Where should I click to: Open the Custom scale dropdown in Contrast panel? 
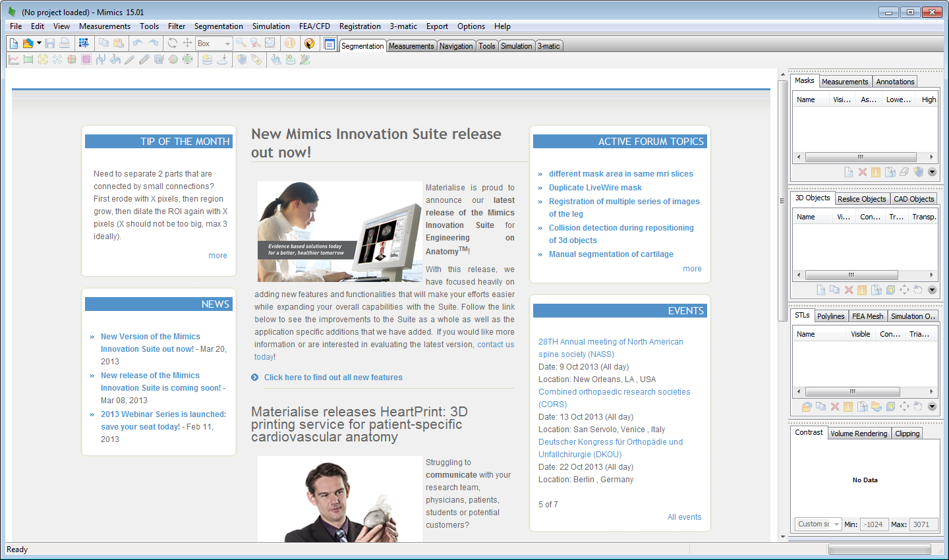[x=818, y=524]
